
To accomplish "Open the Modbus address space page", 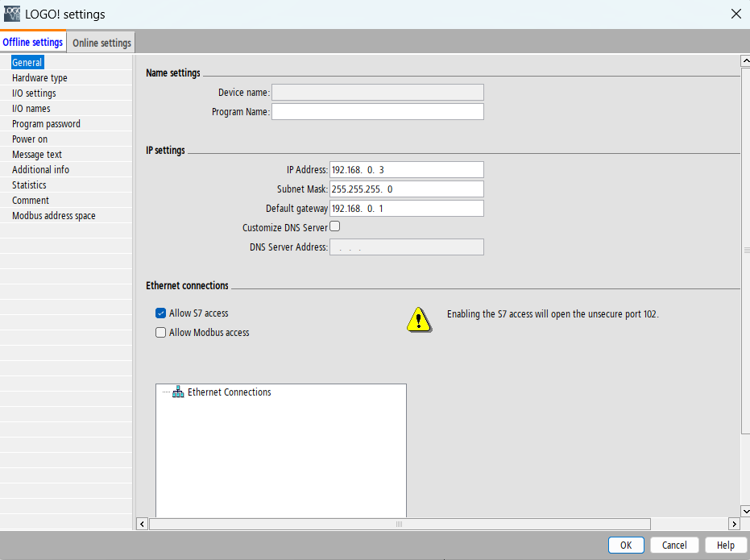I will (53, 216).
